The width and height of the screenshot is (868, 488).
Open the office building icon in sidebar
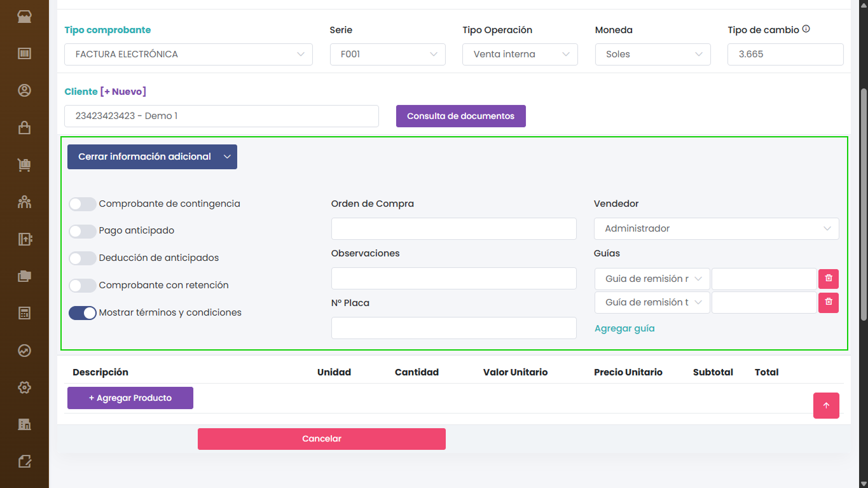24,424
